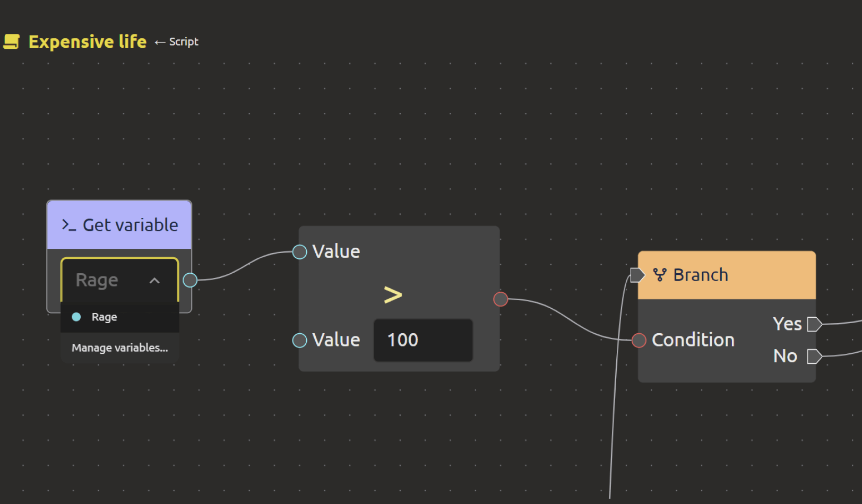The width and height of the screenshot is (862, 504).
Task: Click the Get variable terminal icon
Action: coord(69,225)
